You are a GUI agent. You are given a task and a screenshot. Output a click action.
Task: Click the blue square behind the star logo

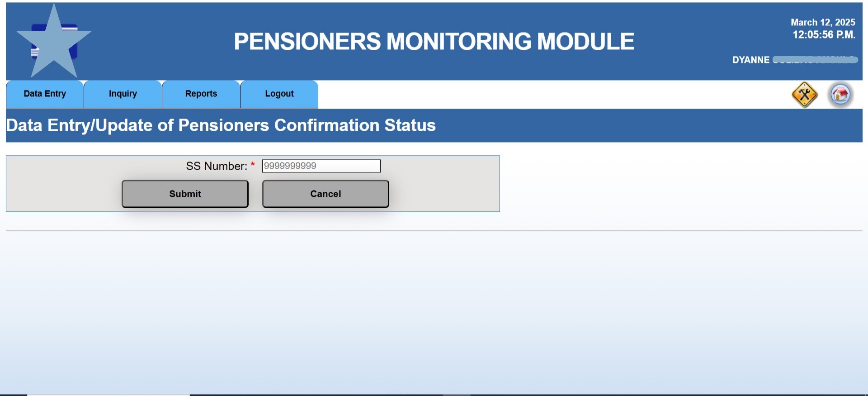point(72,53)
